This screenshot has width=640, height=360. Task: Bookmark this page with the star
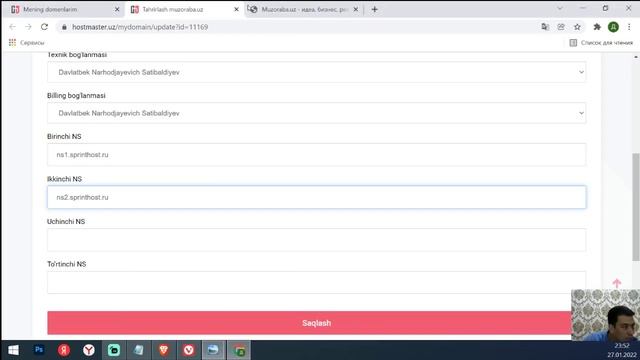click(x=577, y=27)
